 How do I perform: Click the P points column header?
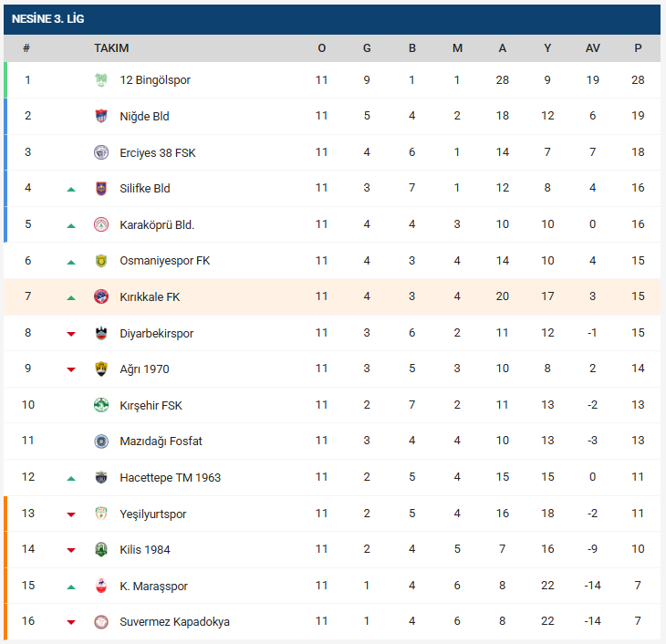(x=638, y=48)
